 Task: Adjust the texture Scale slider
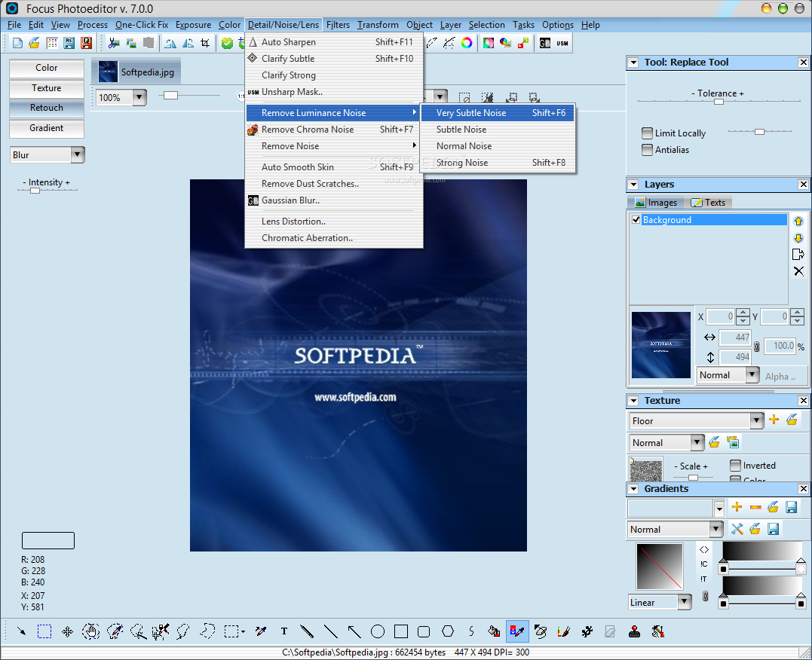pyautogui.click(x=693, y=477)
